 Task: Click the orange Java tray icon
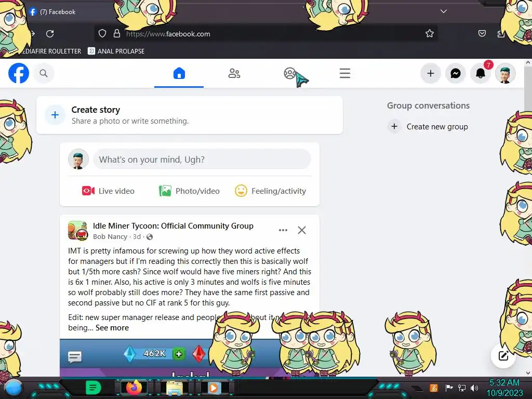click(434, 388)
